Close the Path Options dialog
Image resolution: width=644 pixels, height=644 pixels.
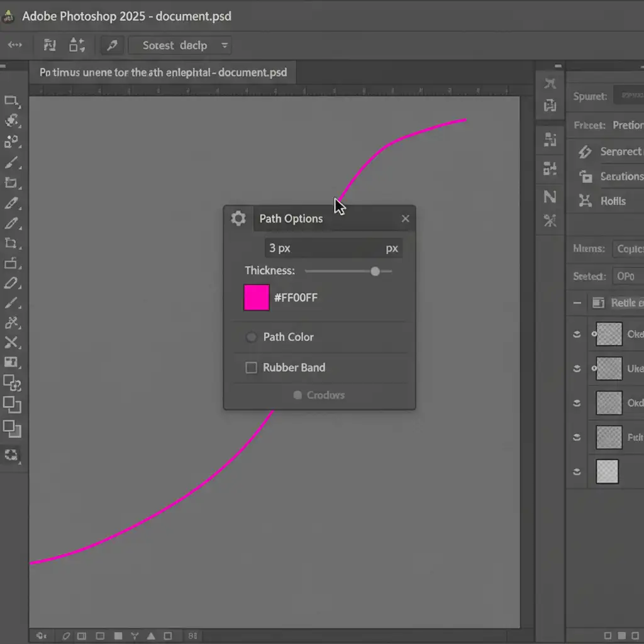click(x=405, y=218)
